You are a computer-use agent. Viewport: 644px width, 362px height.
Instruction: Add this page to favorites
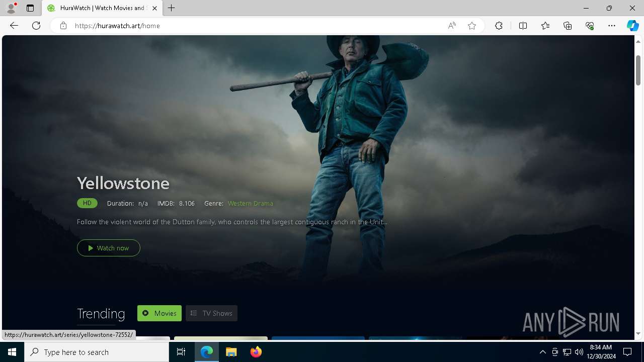click(472, 26)
